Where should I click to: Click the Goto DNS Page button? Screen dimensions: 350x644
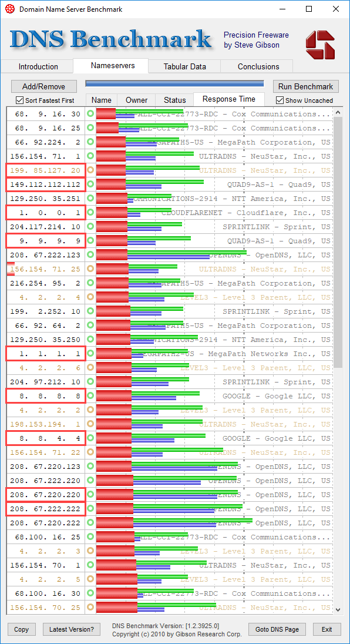click(x=277, y=629)
